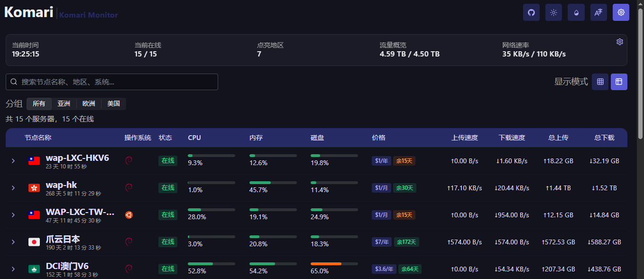Click the $3.6/年 price tag
The width and height of the screenshot is (644, 279).
[384, 269]
